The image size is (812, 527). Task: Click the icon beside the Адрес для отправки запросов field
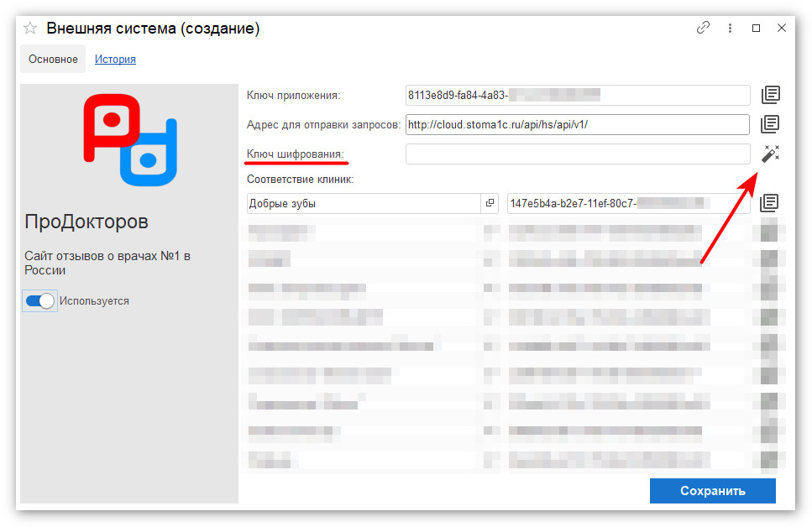770,124
